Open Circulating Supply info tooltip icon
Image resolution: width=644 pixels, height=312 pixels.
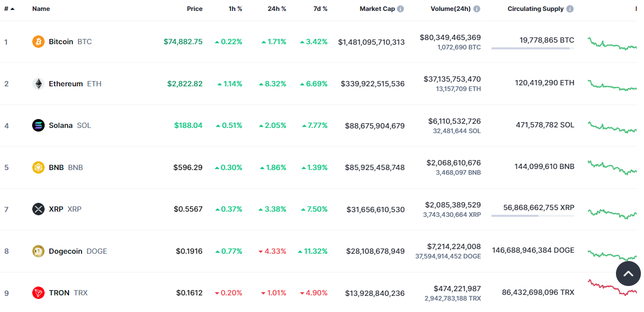click(x=570, y=9)
